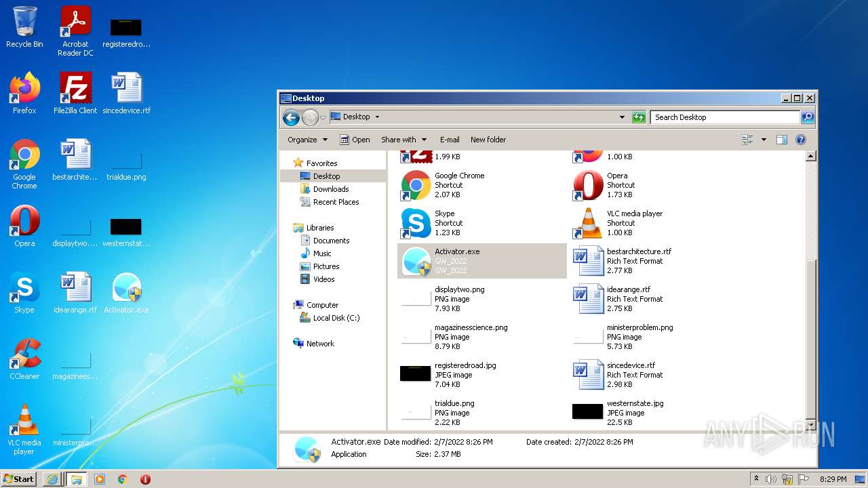Select the Opera desktop shortcut
The height and width of the screenshot is (488, 868).
(24, 226)
